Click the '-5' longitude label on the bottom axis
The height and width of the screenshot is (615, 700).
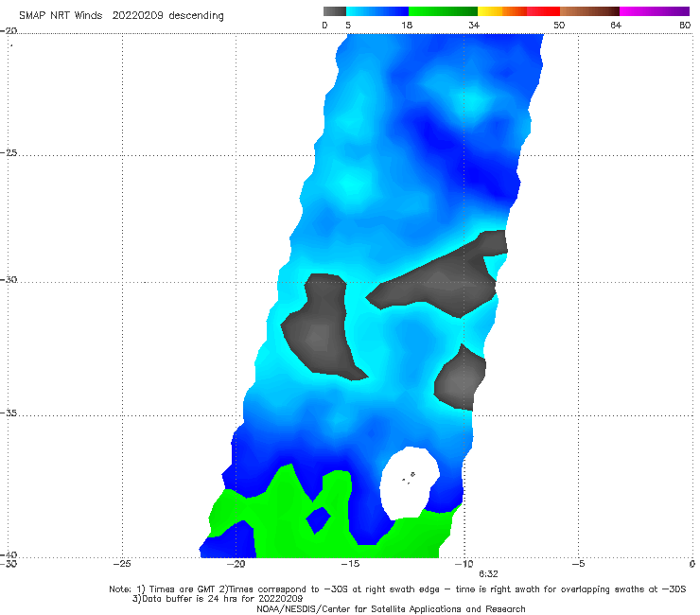pyautogui.click(x=578, y=564)
